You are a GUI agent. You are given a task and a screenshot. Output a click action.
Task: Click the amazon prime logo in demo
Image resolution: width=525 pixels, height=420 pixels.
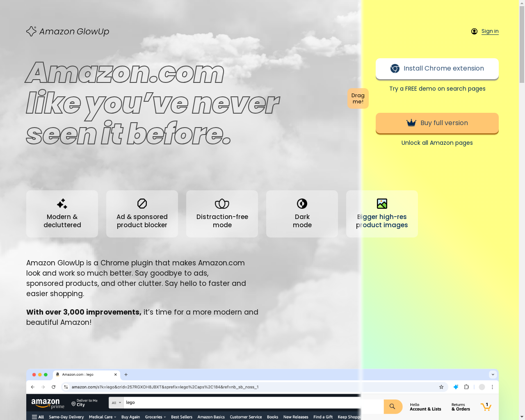click(48, 404)
